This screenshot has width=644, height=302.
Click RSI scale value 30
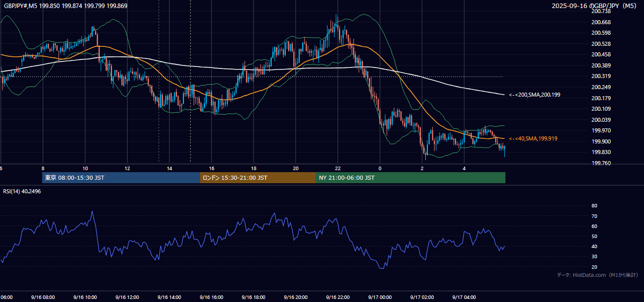(x=594, y=257)
